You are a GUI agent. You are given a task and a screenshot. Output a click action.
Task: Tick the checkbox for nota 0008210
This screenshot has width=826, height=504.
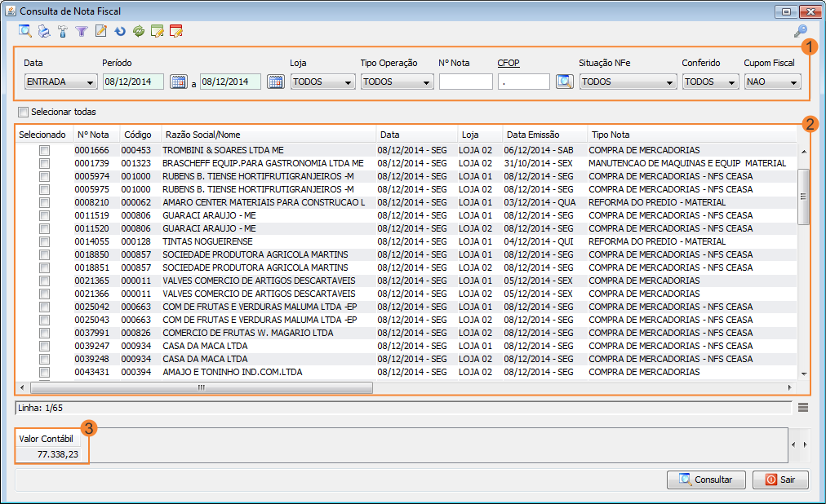point(44,202)
